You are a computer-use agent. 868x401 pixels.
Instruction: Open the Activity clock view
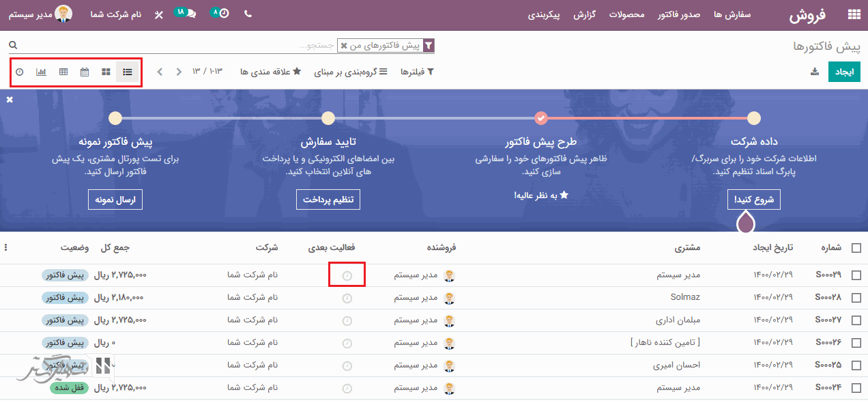[x=20, y=72]
